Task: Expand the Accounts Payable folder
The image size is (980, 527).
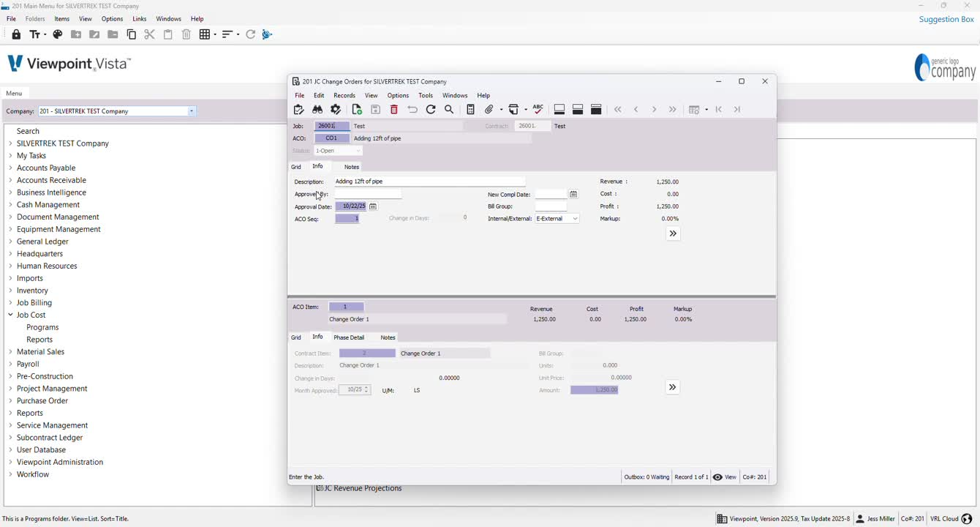Action: point(10,168)
